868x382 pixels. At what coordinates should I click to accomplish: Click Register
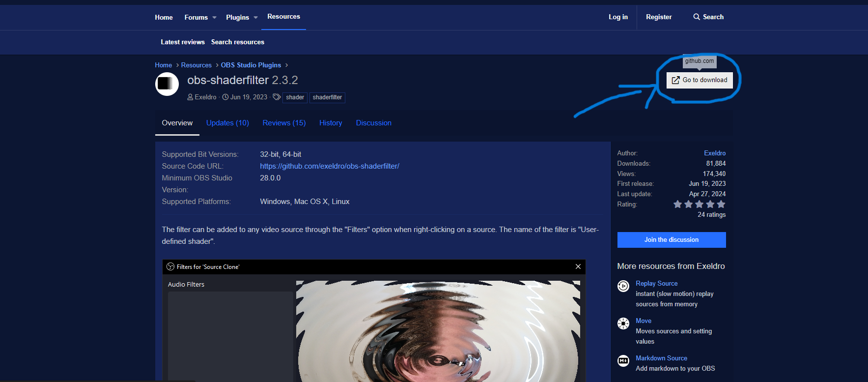(659, 17)
